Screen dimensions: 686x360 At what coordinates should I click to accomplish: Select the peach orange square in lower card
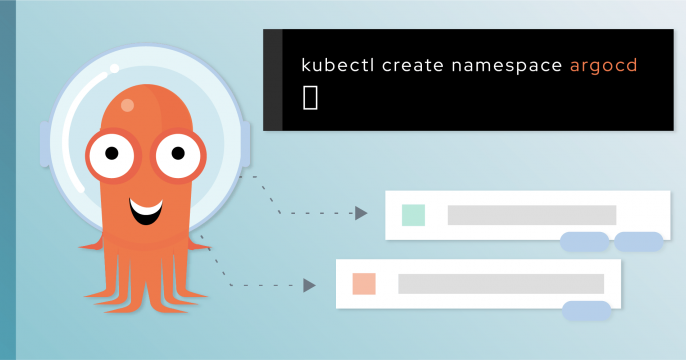coord(364,283)
